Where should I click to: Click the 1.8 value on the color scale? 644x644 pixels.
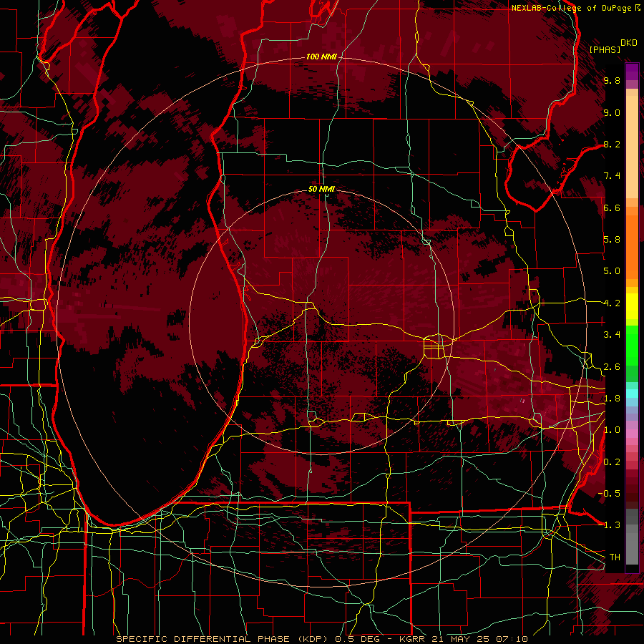[x=612, y=399]
